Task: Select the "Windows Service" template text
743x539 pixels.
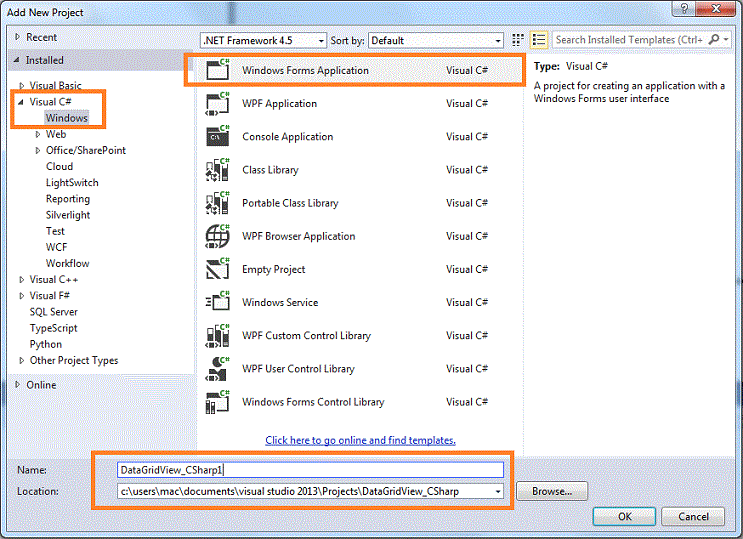Action: (x=280, y=302)
